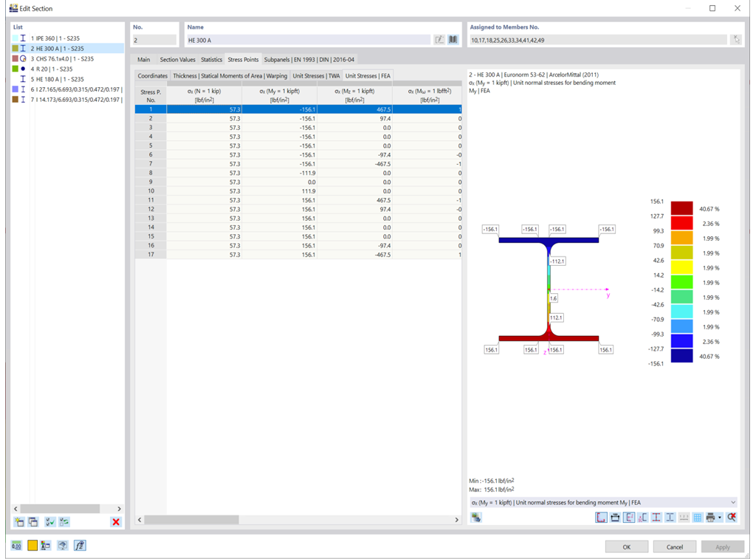Click the No. field showing 2
The image size is (756, 559).
click(x=154, y=40)
